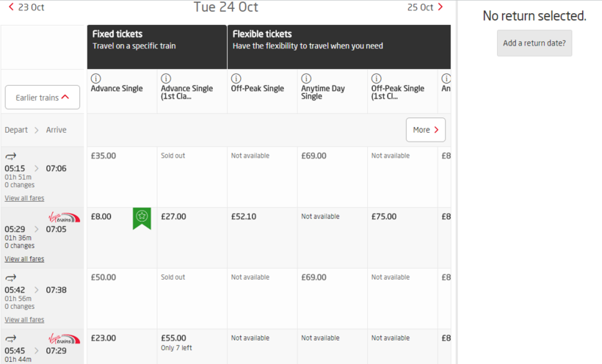Viewport: 602px width, 364px height.
Task: Click the green cheapest-fare star badge
Action: pos(142,218)
